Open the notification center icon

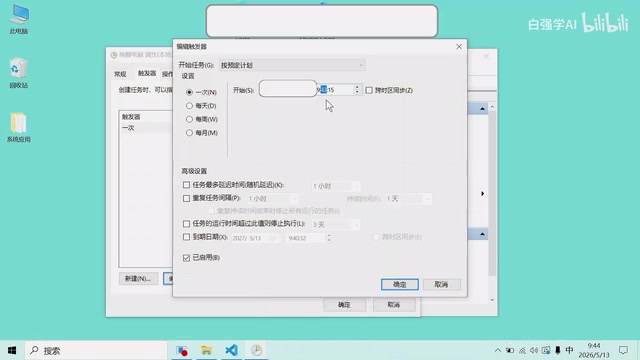point(623,351)
